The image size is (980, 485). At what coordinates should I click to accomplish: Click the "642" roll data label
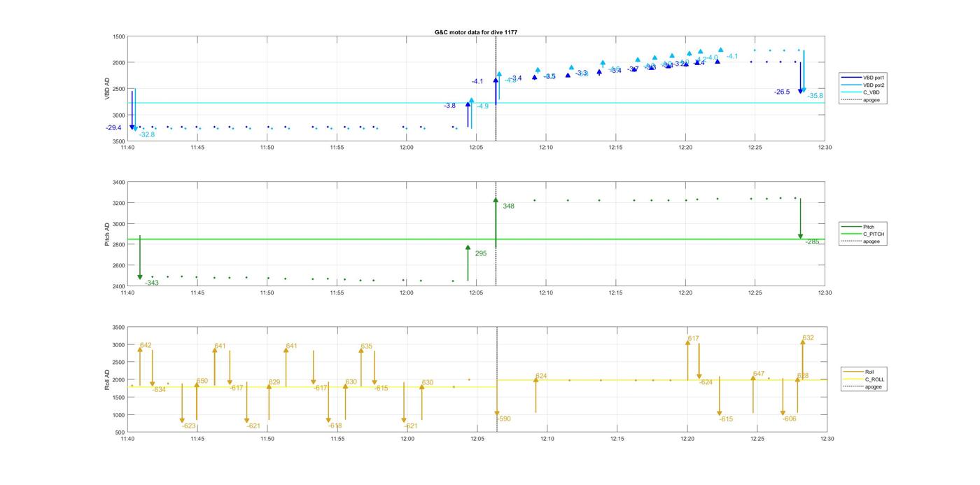point(146,345)
